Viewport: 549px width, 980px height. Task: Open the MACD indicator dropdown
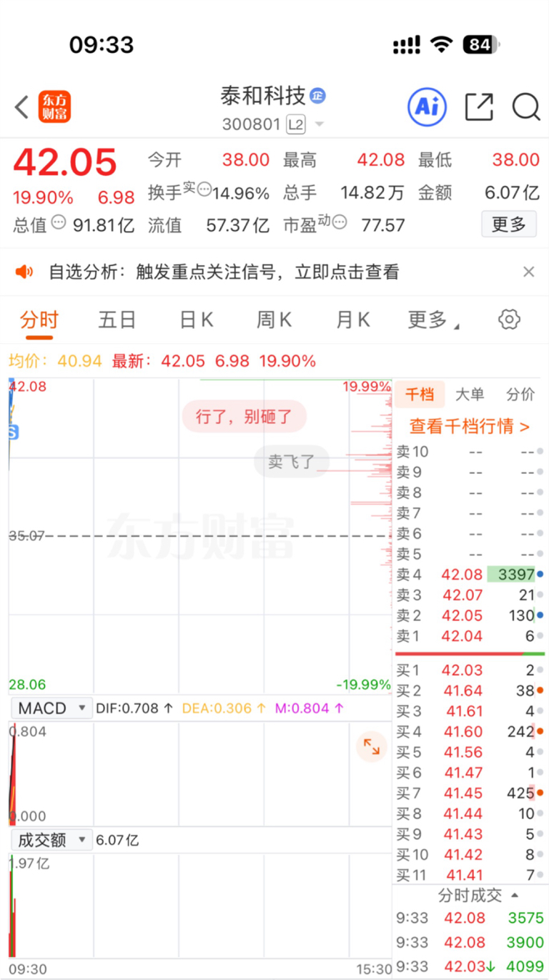coord(51,708)
